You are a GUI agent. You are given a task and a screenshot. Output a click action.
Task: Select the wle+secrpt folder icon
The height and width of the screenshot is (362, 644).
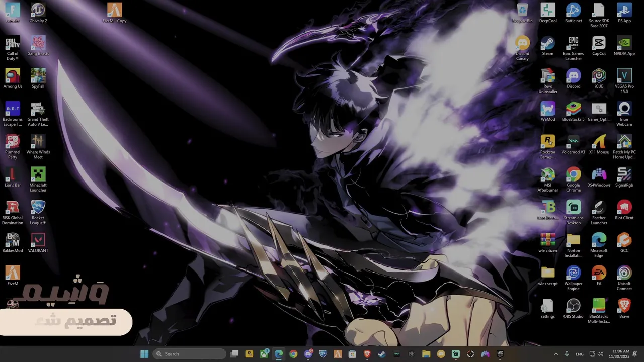point(548,276)
